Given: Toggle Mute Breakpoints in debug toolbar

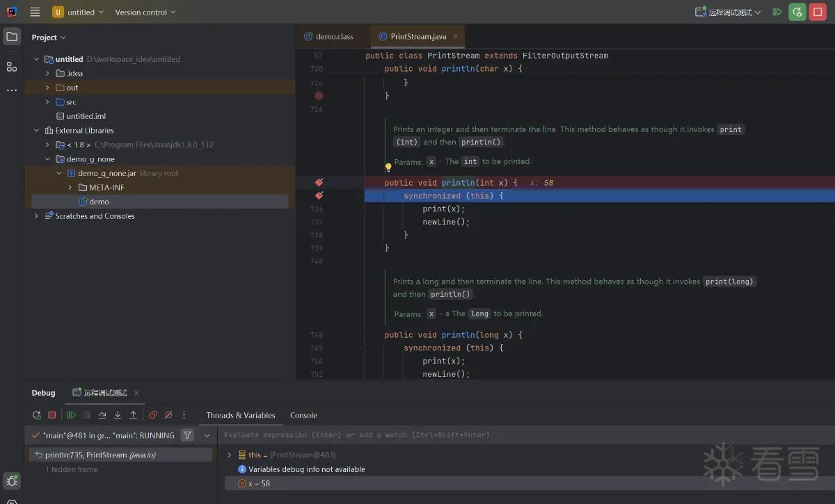Looking at the screenshot, I should [168, 415].
